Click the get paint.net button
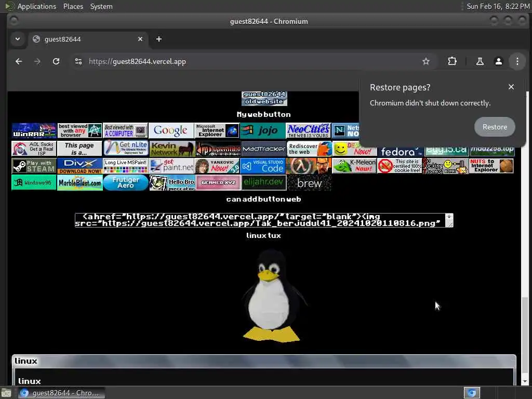The width and height of the screenshot is (532, 399). coord(171,166)
